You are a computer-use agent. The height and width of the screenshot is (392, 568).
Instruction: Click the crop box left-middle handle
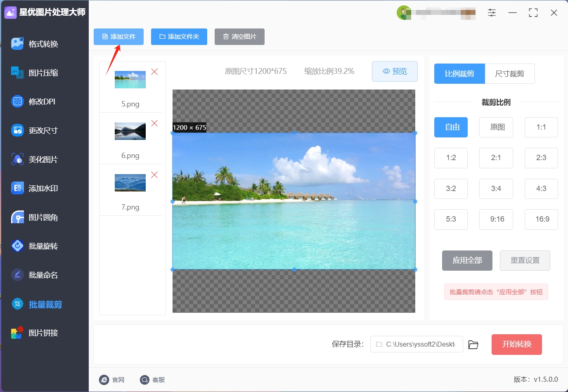point(173,201)
